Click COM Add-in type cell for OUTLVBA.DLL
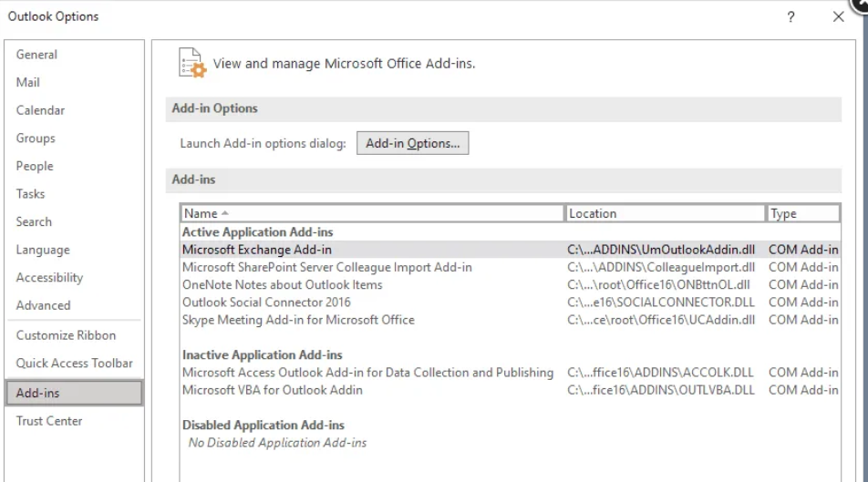The width and height of the screenshot is (868, 482). click(x=803, y=390)
